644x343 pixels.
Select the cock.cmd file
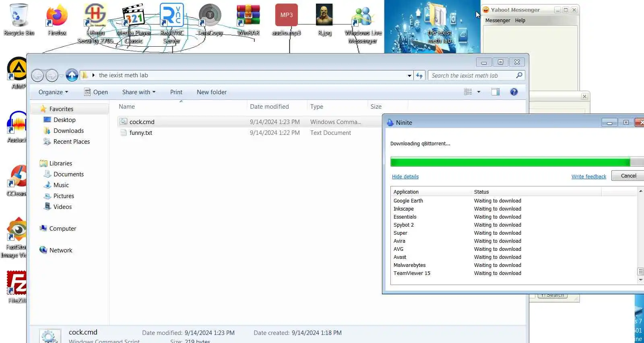(250, 122)
